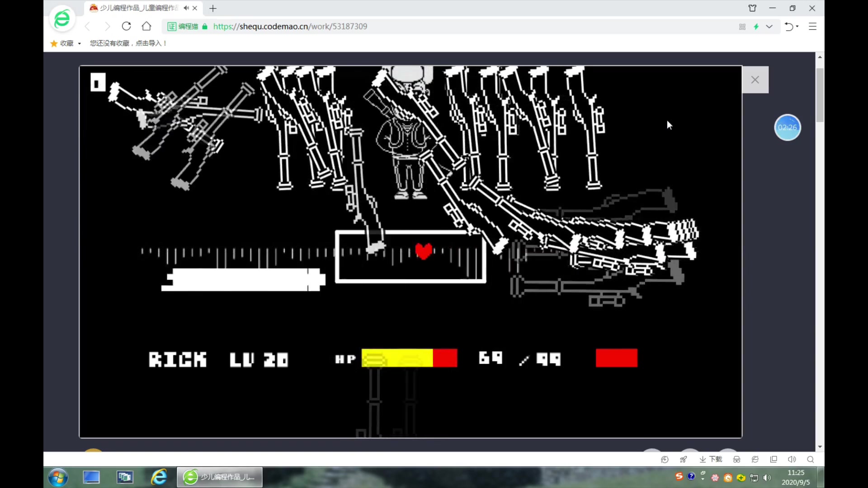868x488 pixels.
Task: Open the 下载 downloads manager
Action: click(711, 459)
